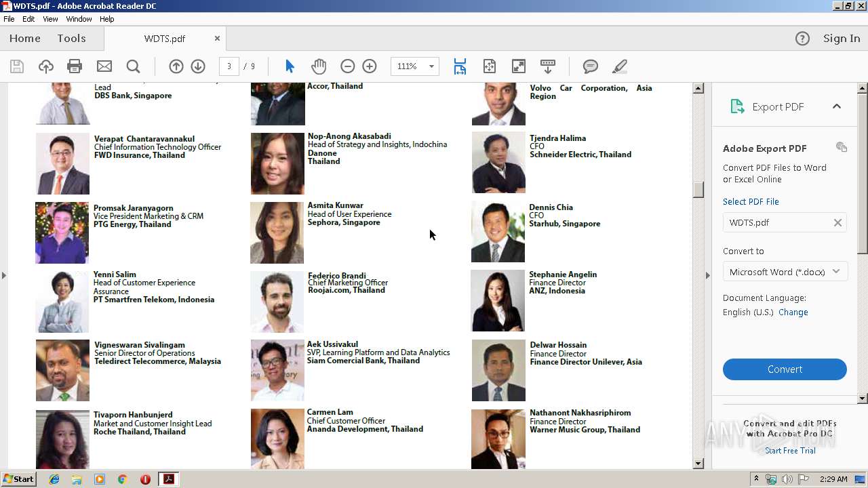This screenshot has width=868, height=488.
Task: Go to previous page arrow
Action: pyautogui.click(x=176, y=66)
